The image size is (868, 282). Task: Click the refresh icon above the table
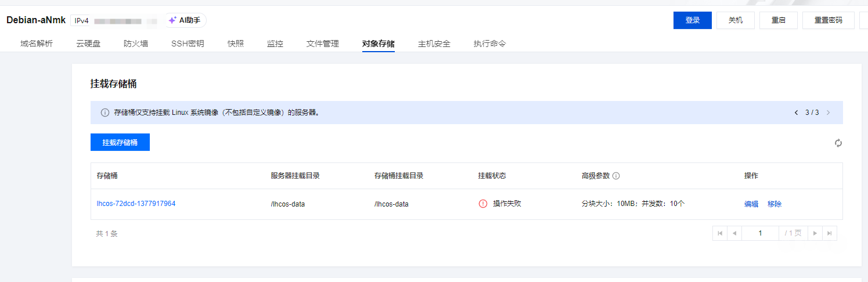coord(838,143)
